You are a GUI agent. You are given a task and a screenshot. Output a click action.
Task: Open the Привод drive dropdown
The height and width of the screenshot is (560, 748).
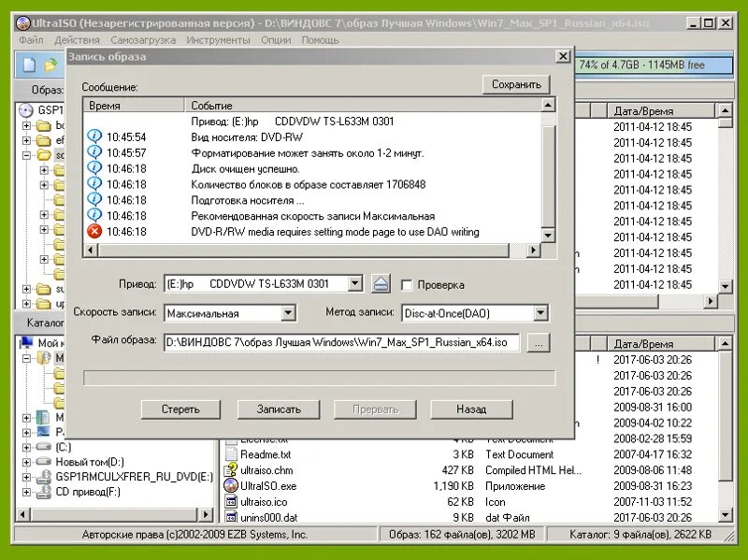pyautogui.click(x=354, y=284)
